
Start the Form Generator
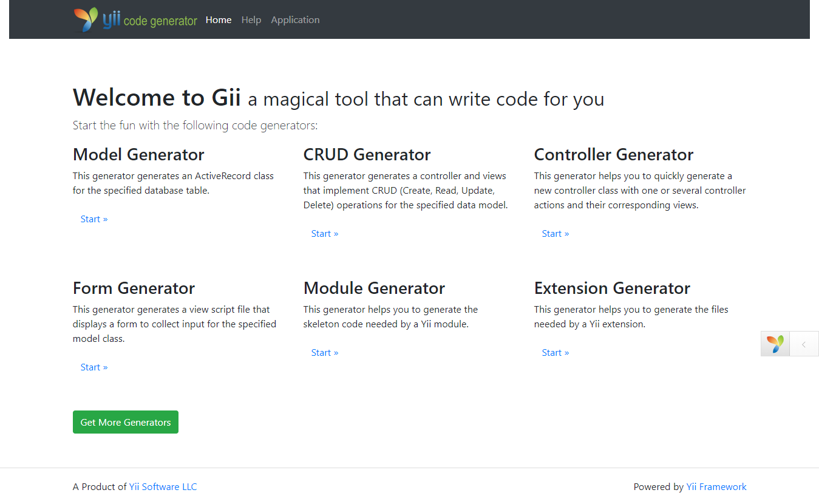(x=94, y=367)
